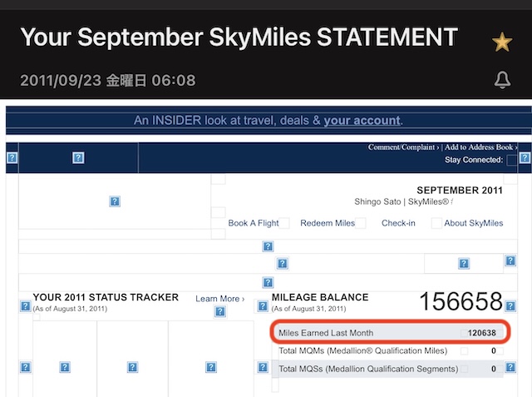Tap the bell reminder icon
The width and height of the screenshot is (532, 397).
502,80
